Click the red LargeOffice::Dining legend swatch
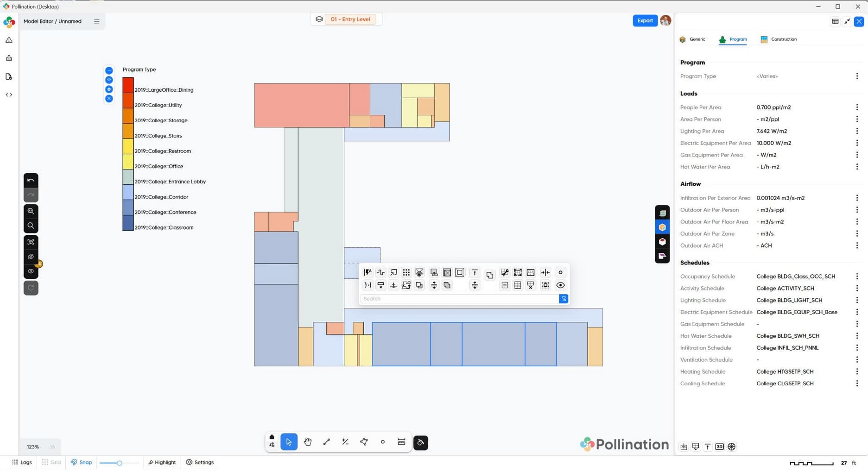This screenshot has height=471, width=868. (128, 85)
